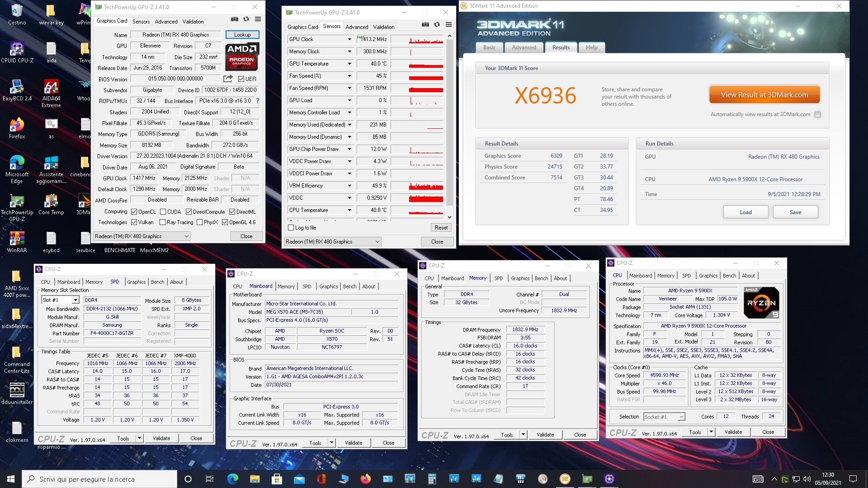
Task: Click the Lookup button in GPU-Z
Action: (242, 35)
